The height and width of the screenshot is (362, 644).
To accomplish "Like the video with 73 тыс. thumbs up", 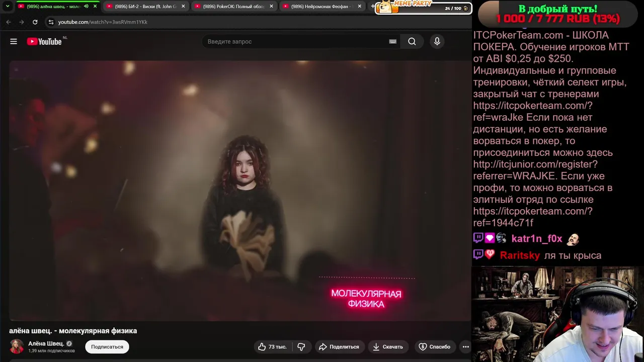I will click(x=272, y=347).
